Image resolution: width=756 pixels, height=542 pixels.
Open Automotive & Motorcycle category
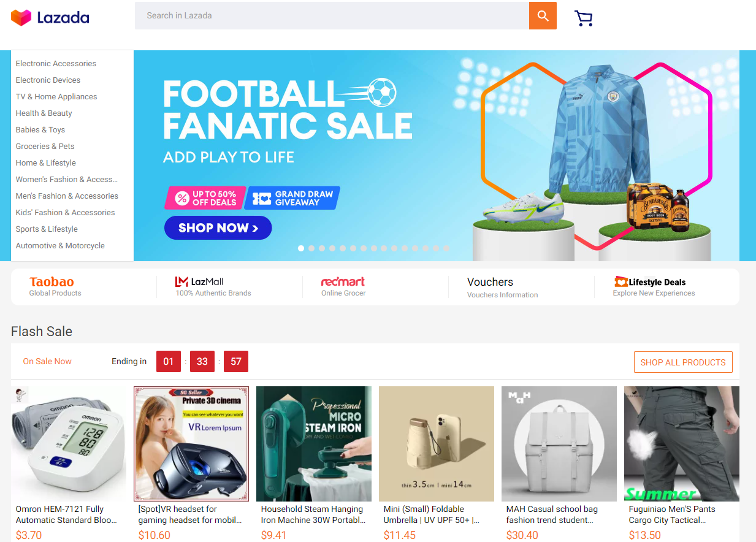click(x=60, y=245)
